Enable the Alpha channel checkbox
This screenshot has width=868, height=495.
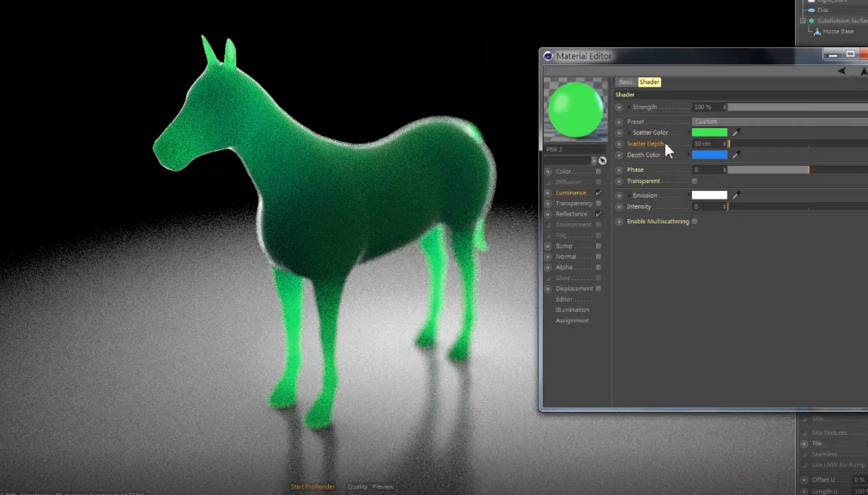[x=598, y=267]
